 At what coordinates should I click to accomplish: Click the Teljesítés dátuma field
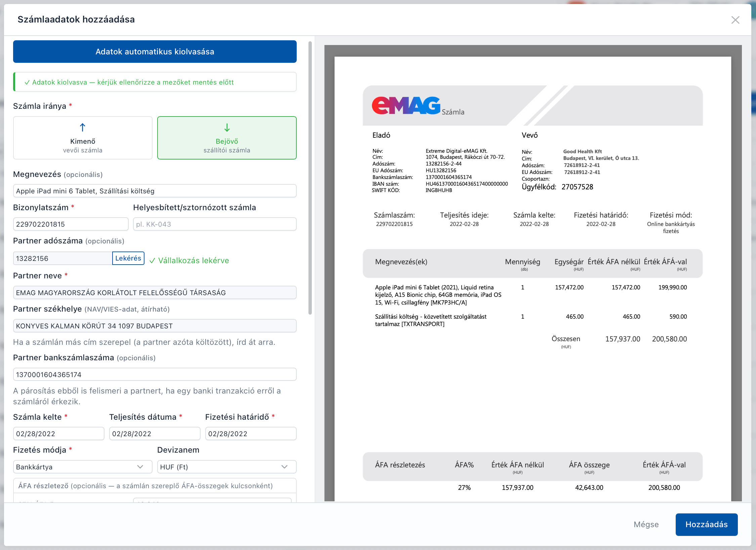[x=155, y=434]
